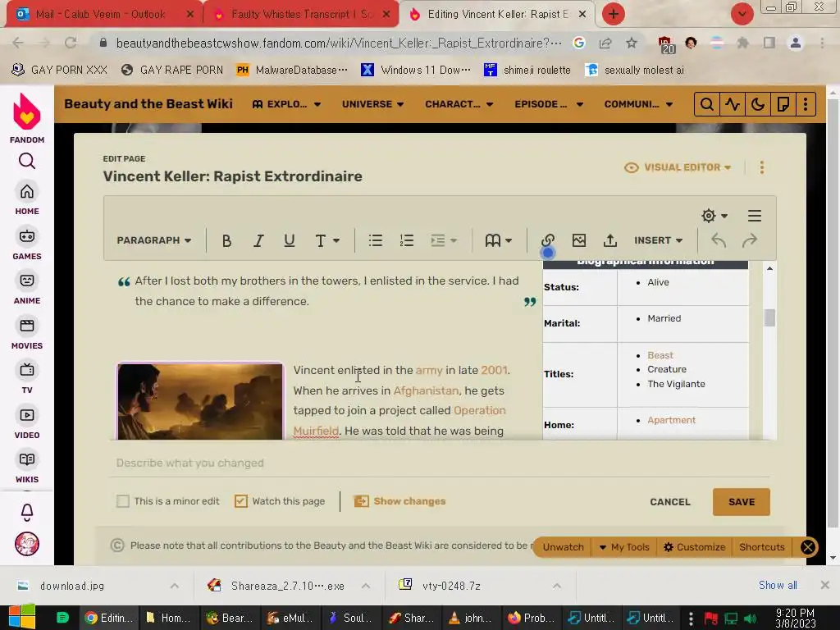Viewport: 840px width, 630px height.
Task: Open the editor hamburger menu
Action: point(755,216)
